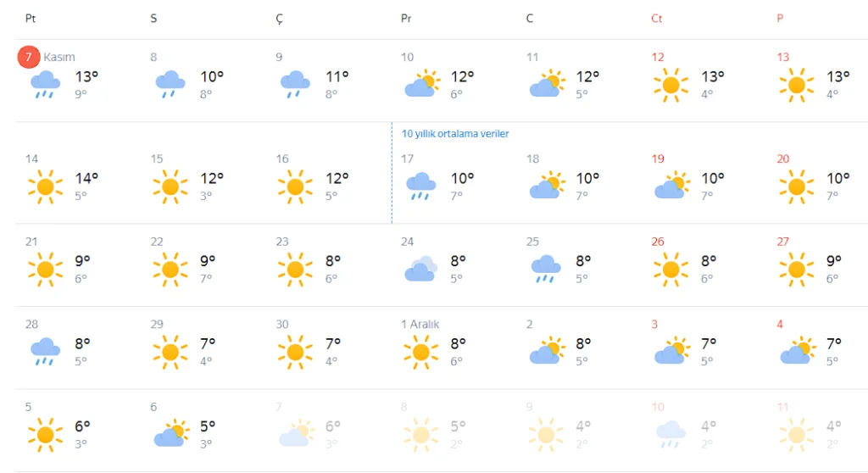
Task: Open the '10 yıllık ortalama veriler' label
Action: (x=455, y=134)
